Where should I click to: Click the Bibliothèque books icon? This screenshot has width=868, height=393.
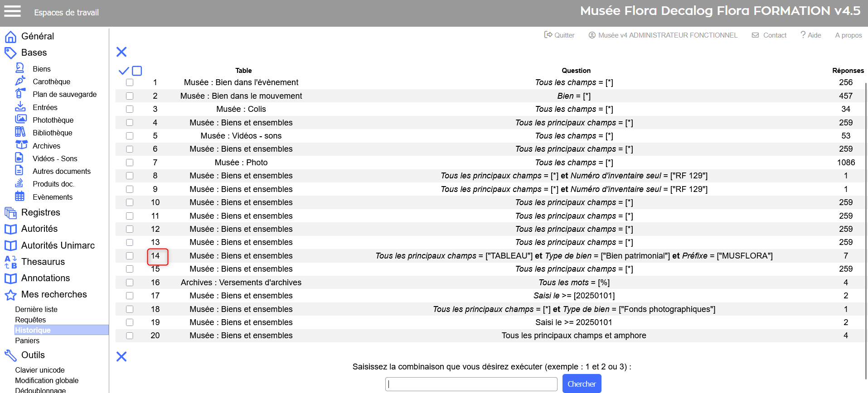pos(20,132)
